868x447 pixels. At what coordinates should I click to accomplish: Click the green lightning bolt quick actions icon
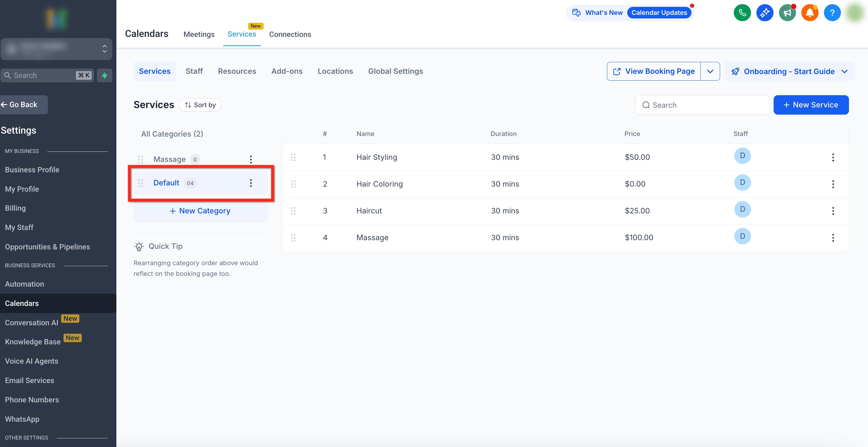tap(104, 76)
